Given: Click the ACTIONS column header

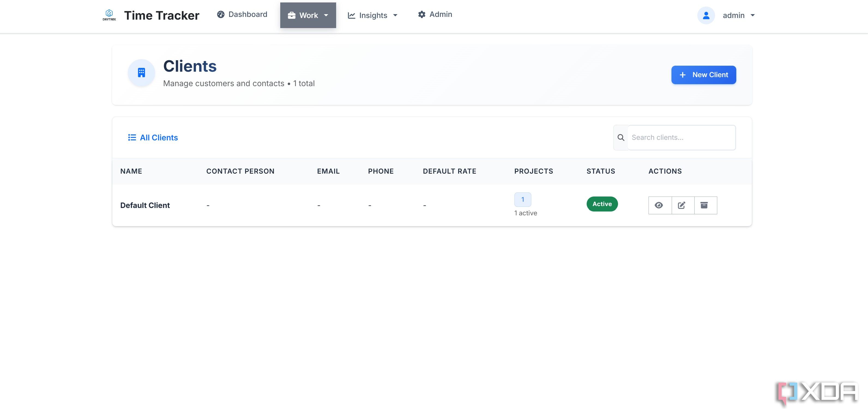Looking at the screenshot, I should [665, 171].
